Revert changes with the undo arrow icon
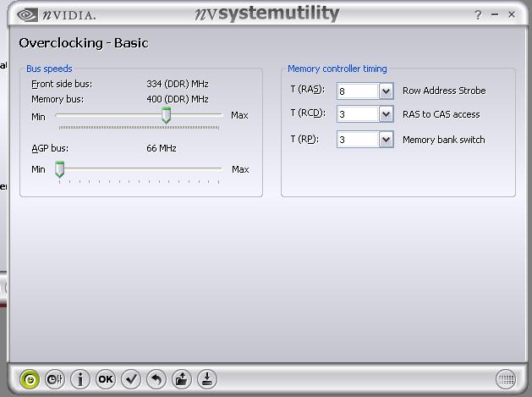532x397 pixels. [156, 379]
